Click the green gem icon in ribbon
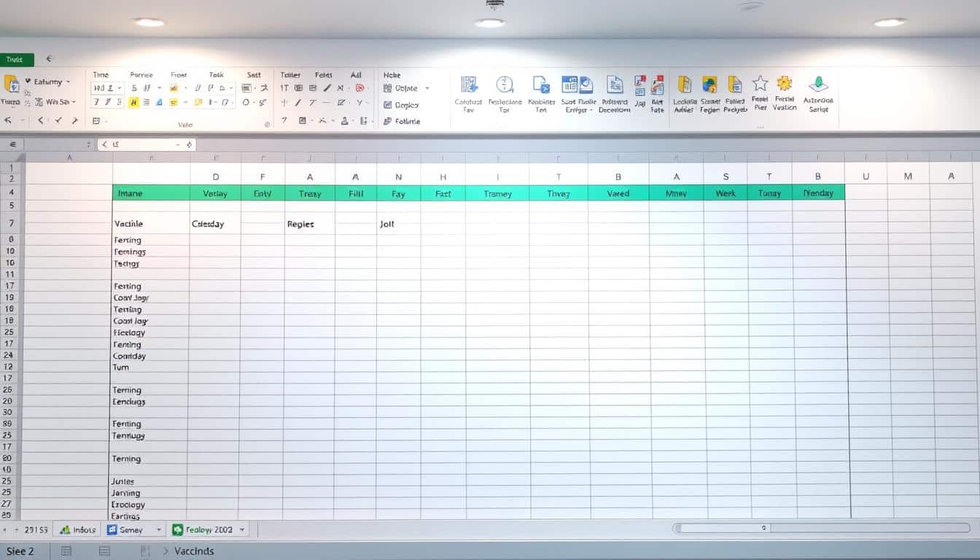The width and height of the screenshot is (980, 560). coord(818,83)
